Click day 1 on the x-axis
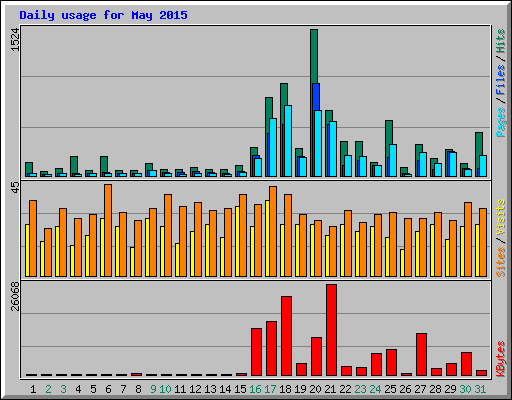Screen dimensions: 512x400 pos(33,389)
